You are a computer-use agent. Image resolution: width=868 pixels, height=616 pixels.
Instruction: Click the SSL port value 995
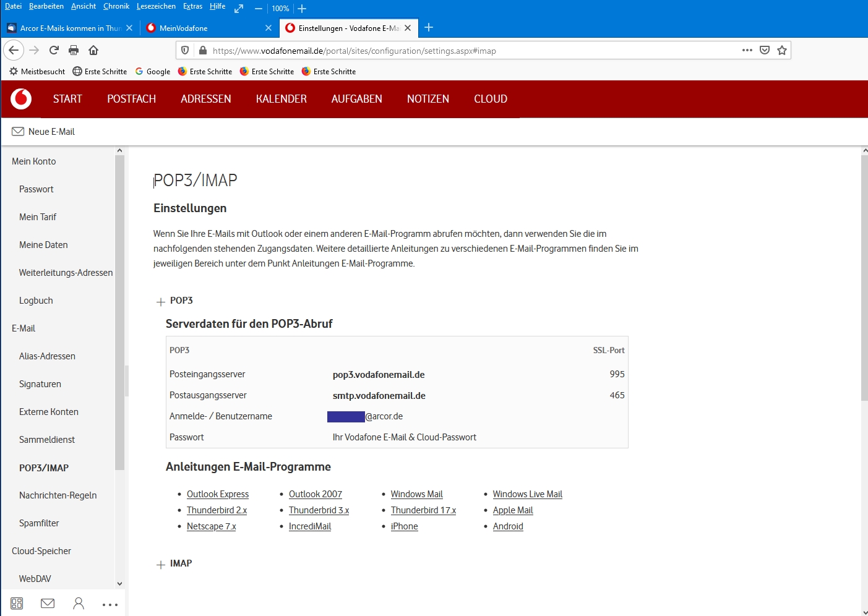point(617,374)
